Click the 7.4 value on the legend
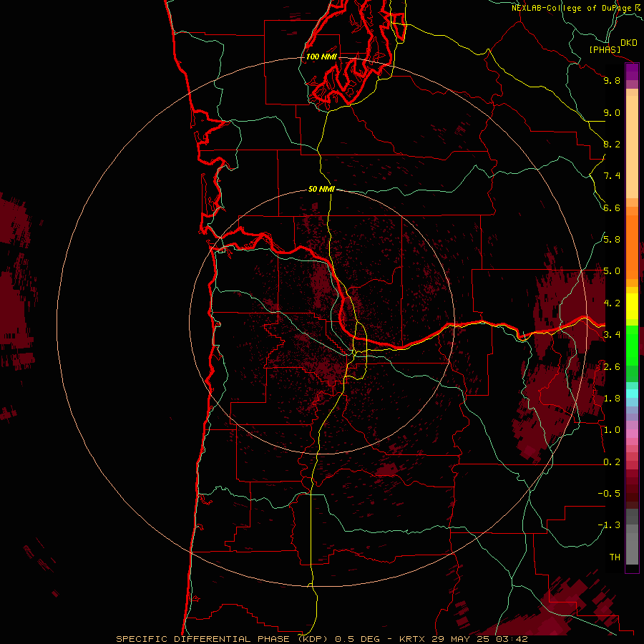This screenshot has height=644, width=644. [612, 176]
